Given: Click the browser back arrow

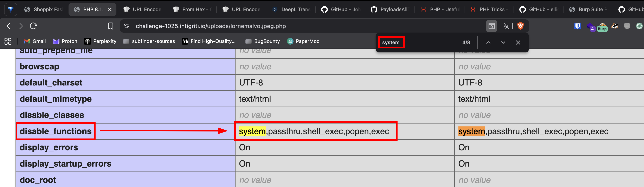Looking at the screenshot, I should coord(9,26).
